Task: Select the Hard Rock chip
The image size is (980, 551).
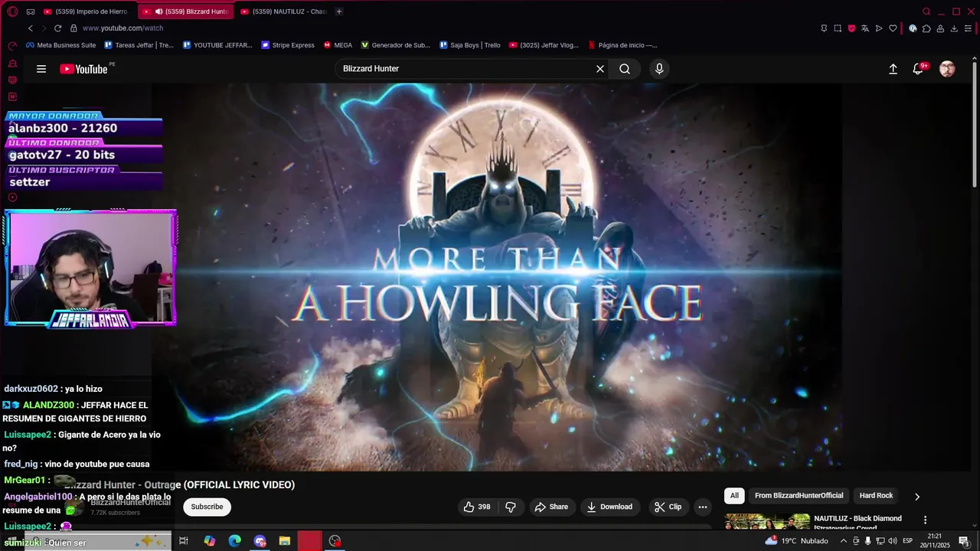Action: tap(876, 496)
